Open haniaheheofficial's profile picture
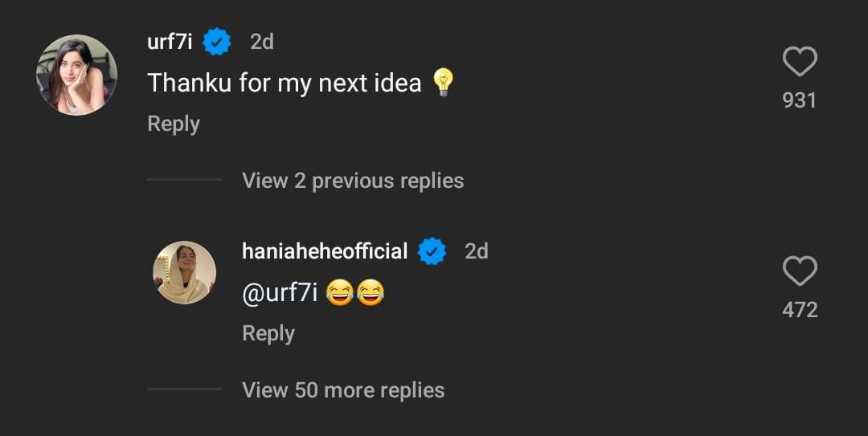This screenshot has height=436, width=868. pyautogui.click(x=185, y=273)
